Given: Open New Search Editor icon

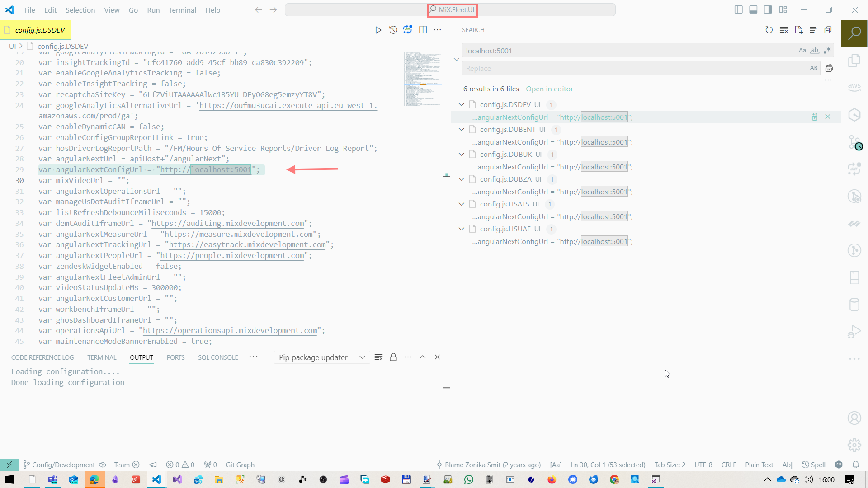Looking at the screenshot, I should point(798,30).
